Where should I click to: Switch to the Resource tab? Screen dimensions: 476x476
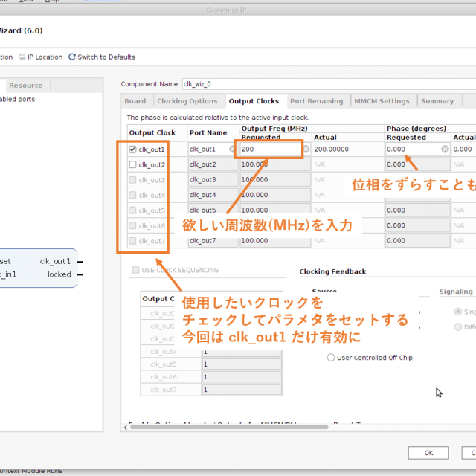pos(25,86)
